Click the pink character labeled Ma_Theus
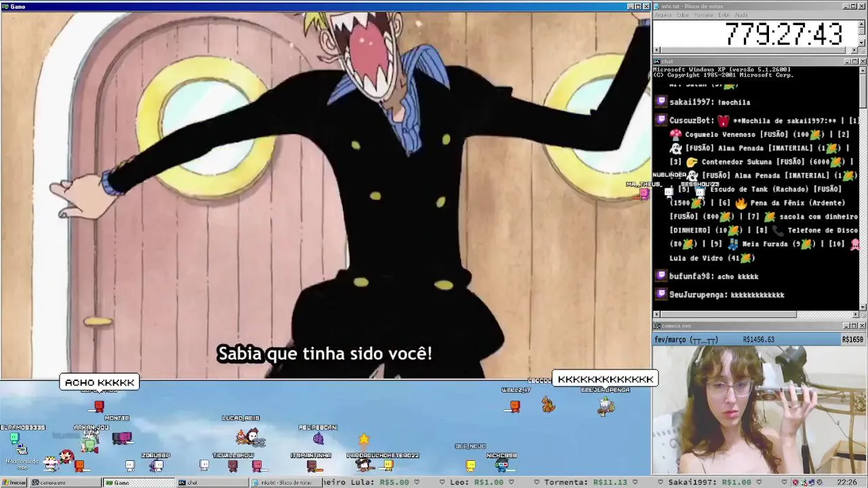 pyautogui.click(x=644, y=194)
